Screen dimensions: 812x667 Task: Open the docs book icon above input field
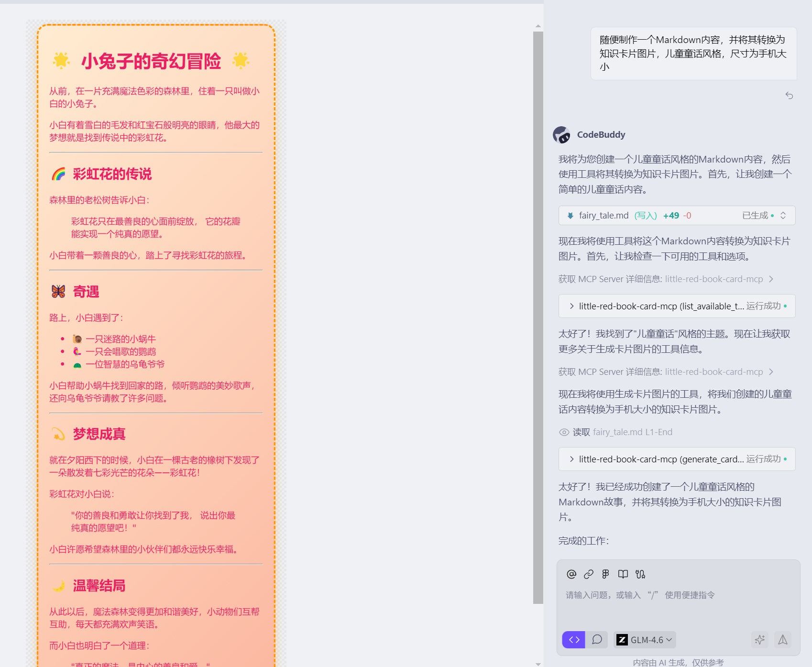[x=623, y=574]
